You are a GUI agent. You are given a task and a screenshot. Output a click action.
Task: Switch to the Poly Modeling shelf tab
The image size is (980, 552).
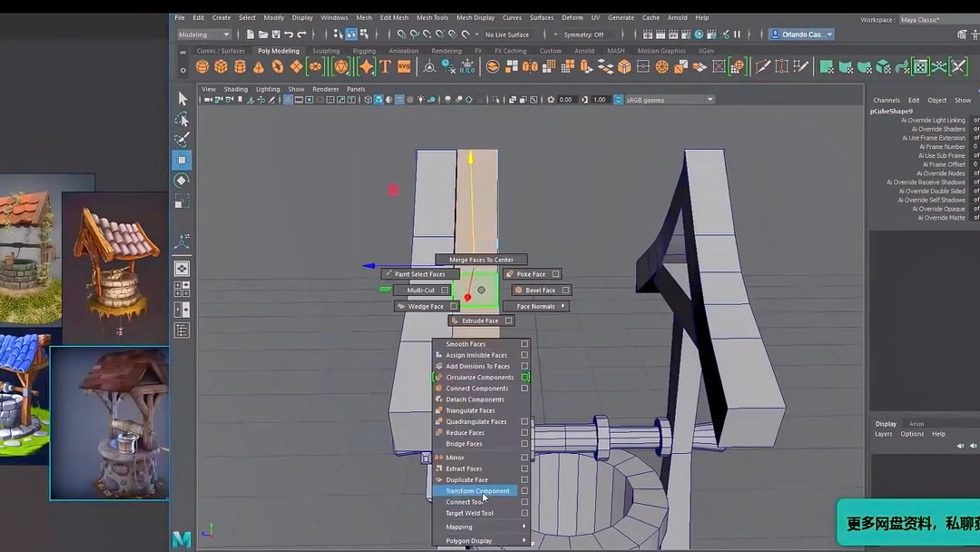[x=278, y=51]
